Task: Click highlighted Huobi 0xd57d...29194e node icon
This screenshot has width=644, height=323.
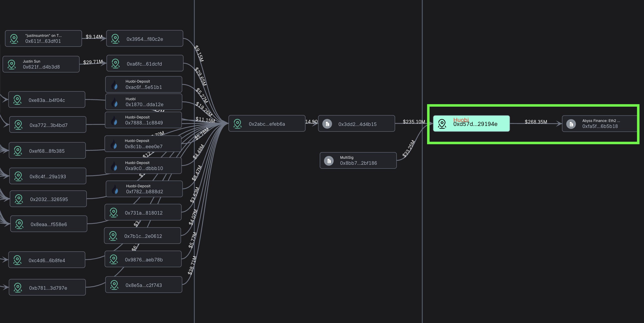Action: pyautogui.click(x=442, y=124)
